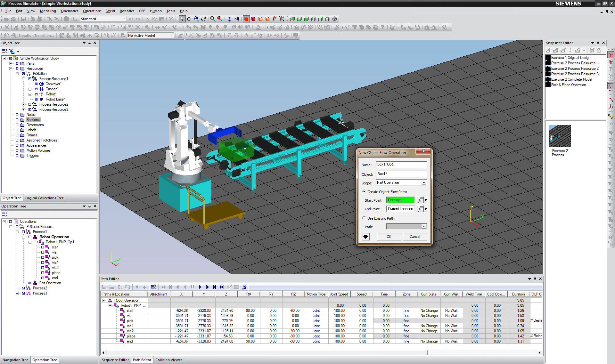Click Operation Tree column settings icon
This screenshot has height=364, width=615.
point(4,214)
